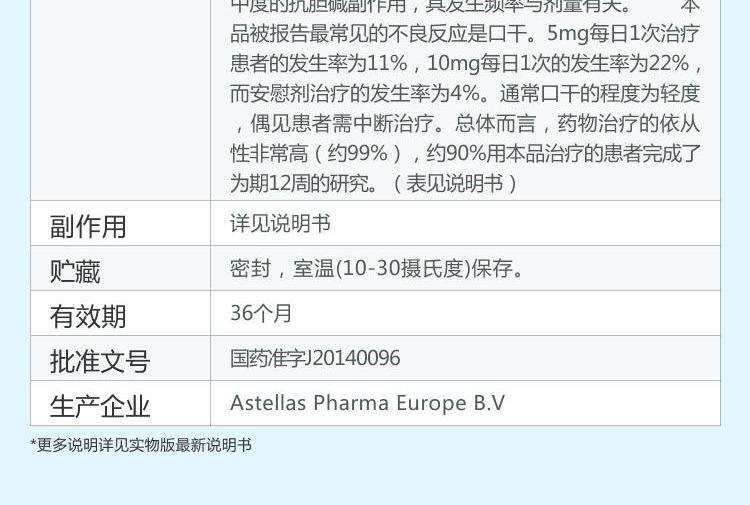Click the line starting with 而安慰剂治疗的发生率为4%

click(x=465, y=94)
